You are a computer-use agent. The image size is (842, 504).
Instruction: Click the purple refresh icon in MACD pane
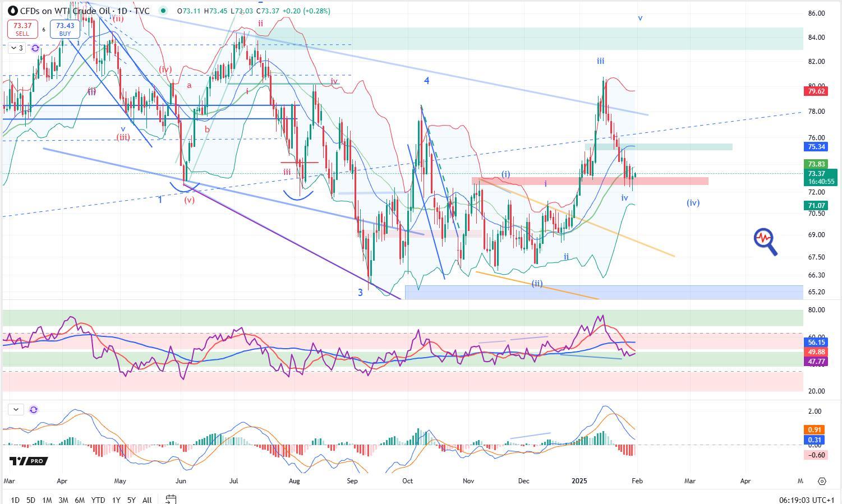click(34, 410)
